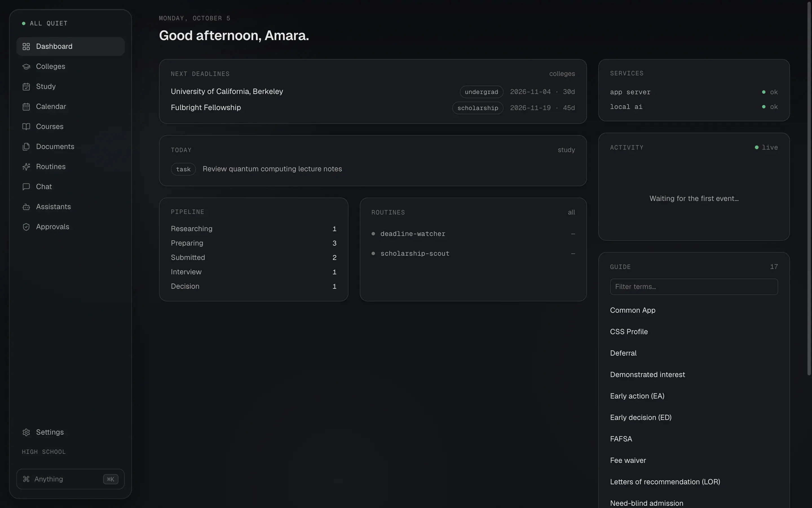This screenshot has height=508, width=812.
Task: Open the Dashboard page
Action: (70, 46)
